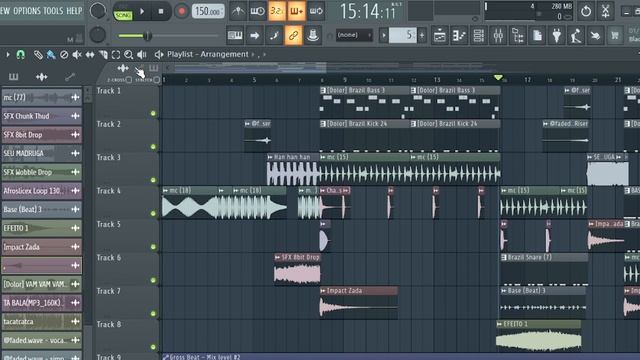Select Afroslicex Loop 130 in picker
The image size is (640, 360).
tap(41, 191)
